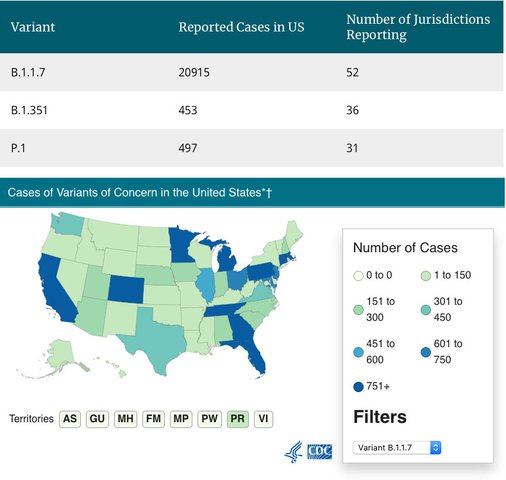506x480 pixels.
Task: Click the HHS eagle logo icon
Action: click(293, 452)
